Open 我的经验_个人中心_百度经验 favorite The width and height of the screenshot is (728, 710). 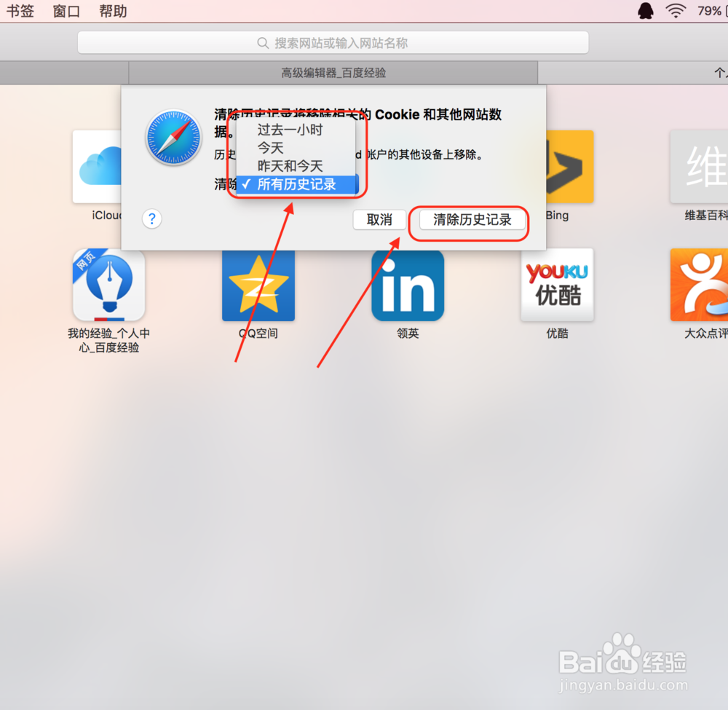108,284
